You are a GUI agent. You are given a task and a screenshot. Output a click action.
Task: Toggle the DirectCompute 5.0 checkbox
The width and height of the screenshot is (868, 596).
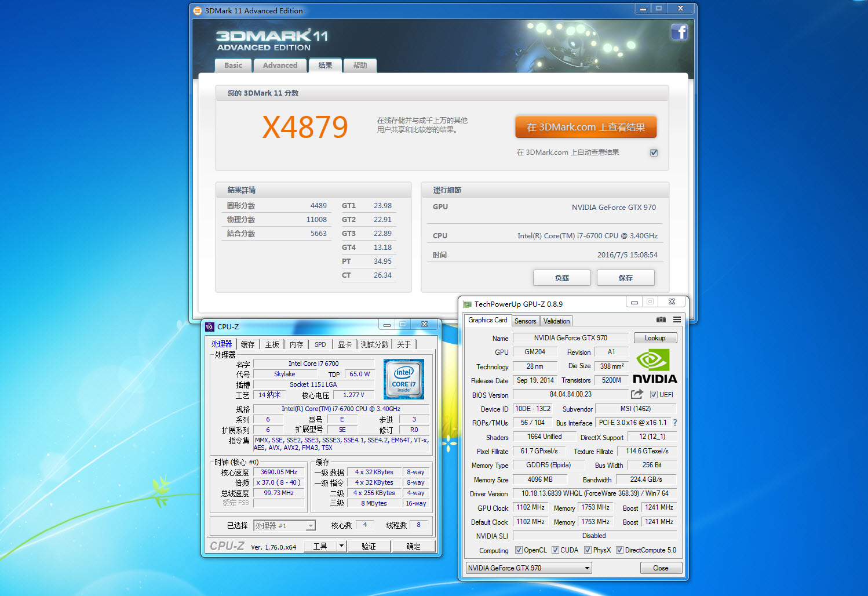coord(619,550)
